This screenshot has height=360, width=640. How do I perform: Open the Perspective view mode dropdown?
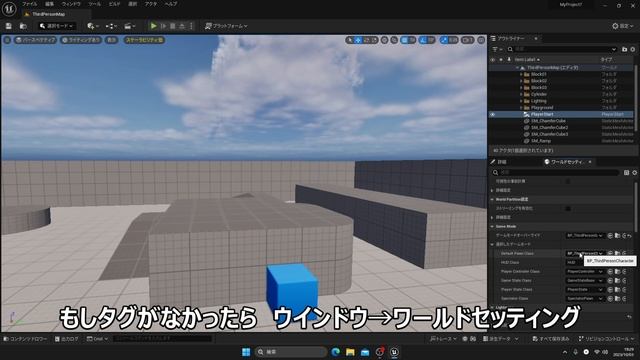(35, 40)
